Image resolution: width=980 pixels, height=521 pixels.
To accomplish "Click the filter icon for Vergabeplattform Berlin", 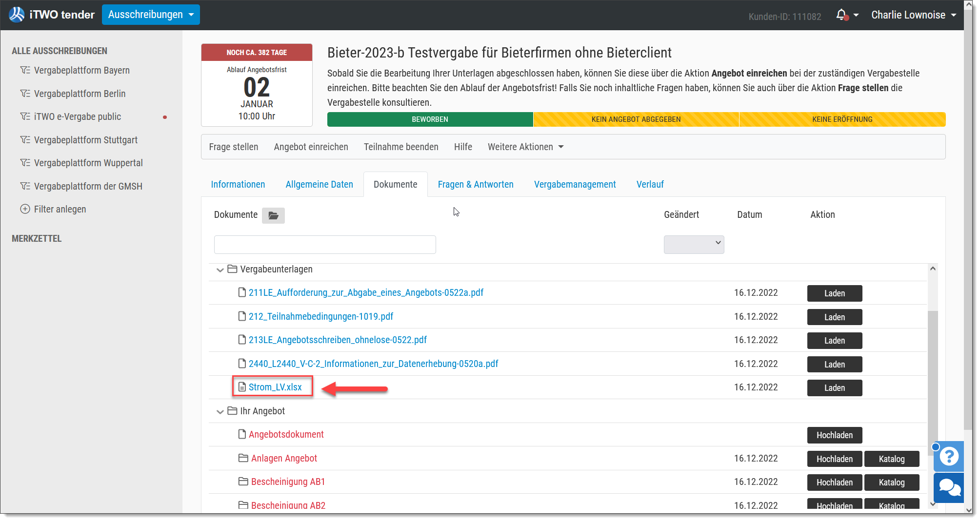I will [x=25, y=94].
